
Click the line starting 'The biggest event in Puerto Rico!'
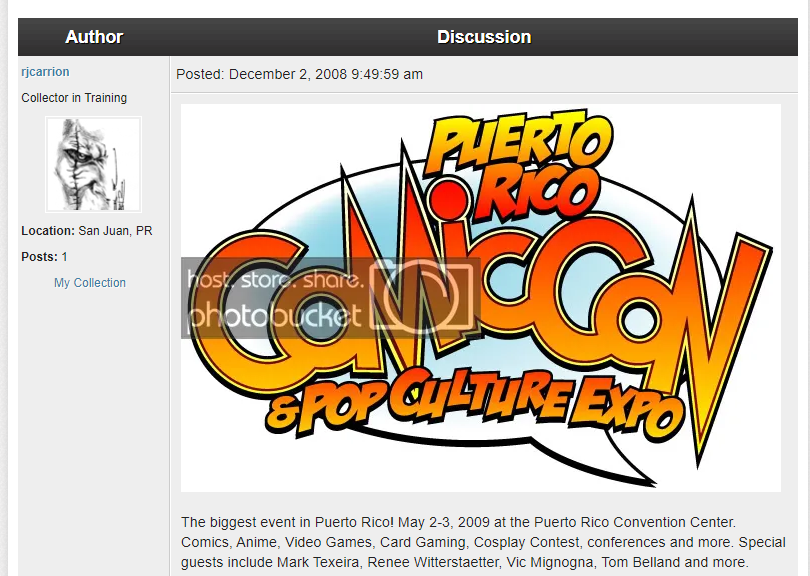point(458,522)
